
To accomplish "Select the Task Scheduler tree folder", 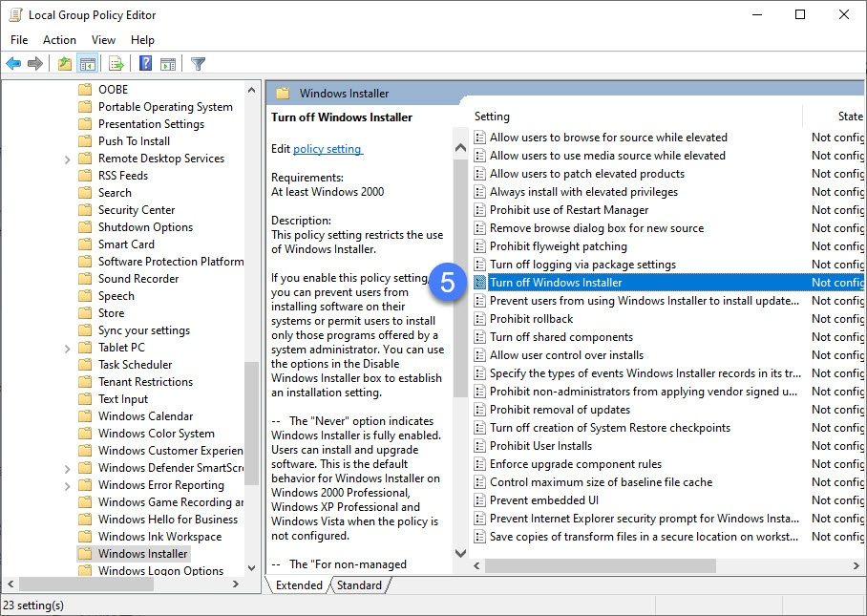I will tap(135, 365).
